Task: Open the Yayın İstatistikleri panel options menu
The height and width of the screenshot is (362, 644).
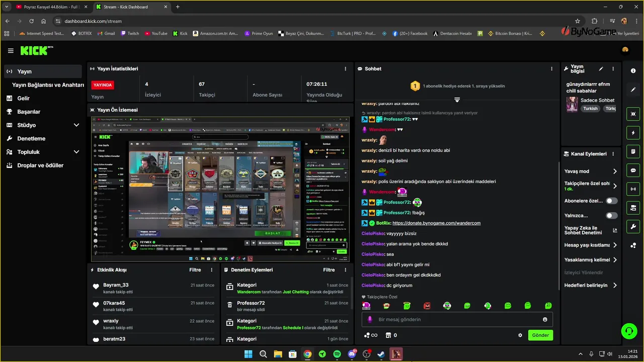Action: (x=345, y=69)
